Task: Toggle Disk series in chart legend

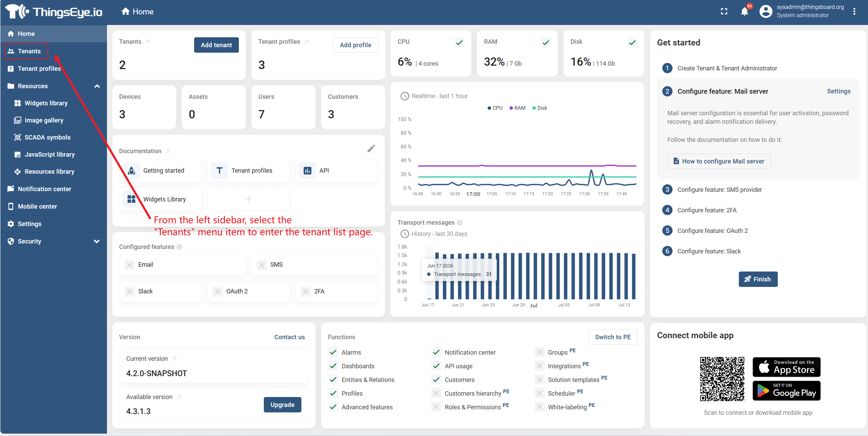Action: pyautogui.click(x=540, y=108)
